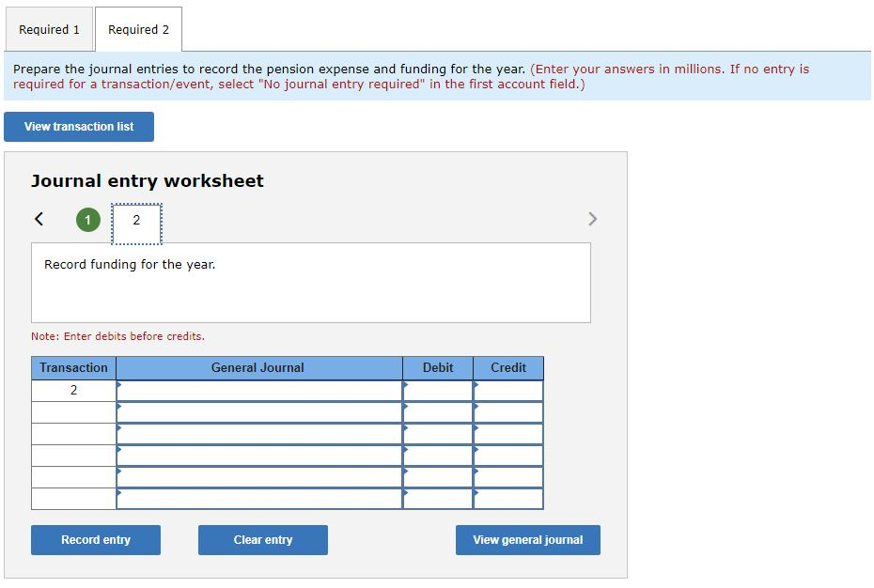The width and height of the screenshot is (874, 588).
Task: Click the Debit column header
Action: [438, 368]
